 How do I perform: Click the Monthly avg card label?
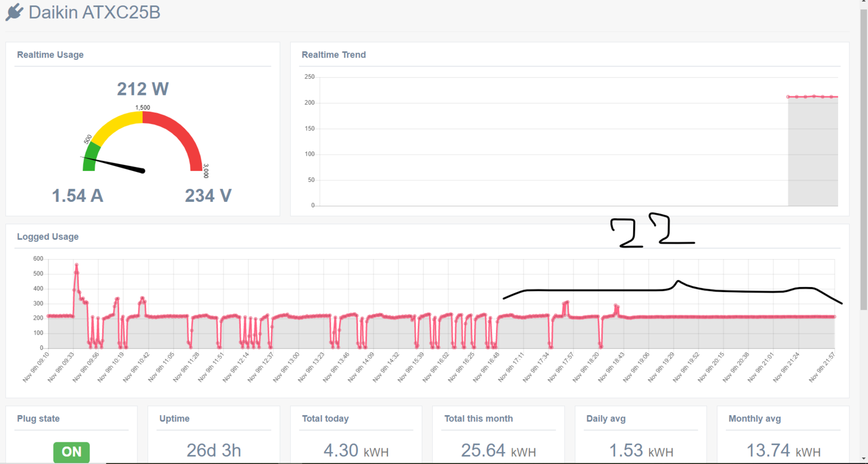755,418
